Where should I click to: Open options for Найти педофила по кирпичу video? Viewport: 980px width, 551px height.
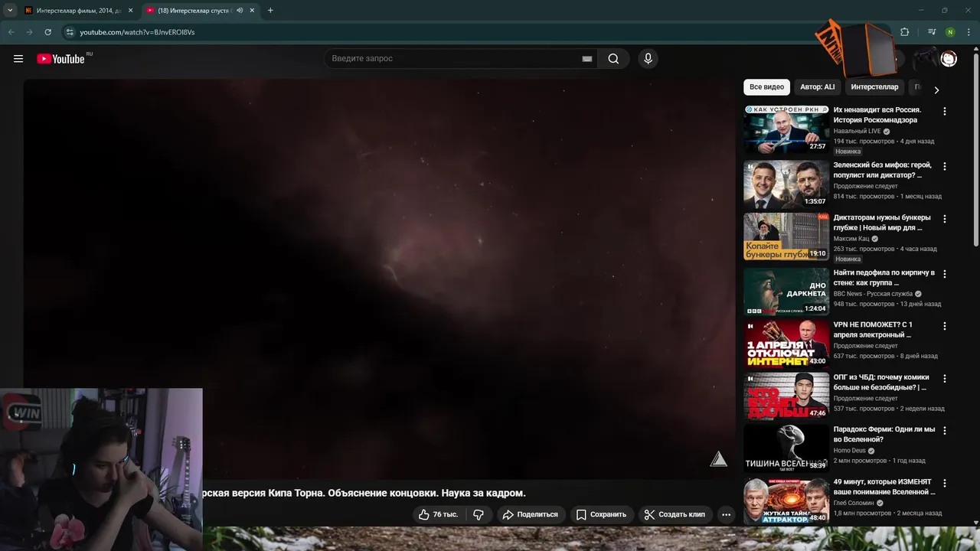(944, 274)
